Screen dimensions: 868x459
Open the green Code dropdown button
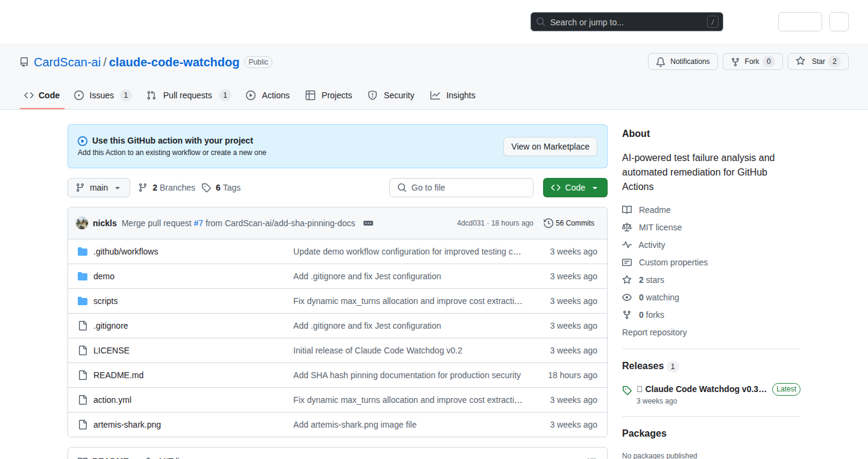point(575,188)
